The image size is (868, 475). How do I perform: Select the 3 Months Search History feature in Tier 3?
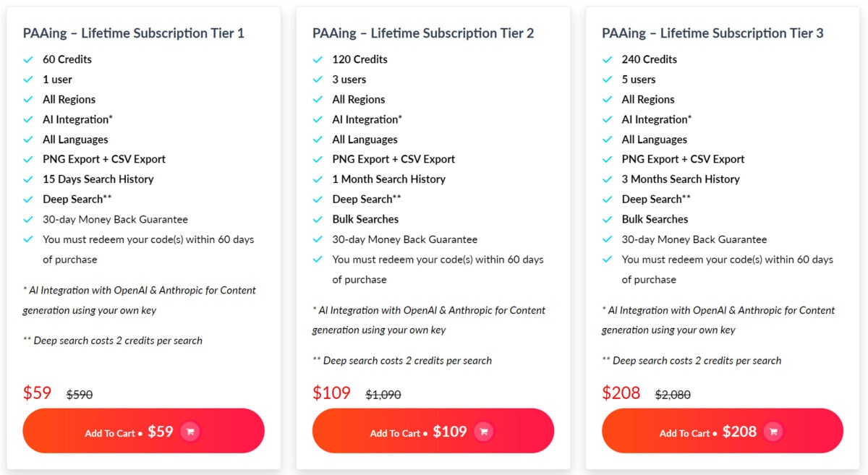(x=680, y=179)
